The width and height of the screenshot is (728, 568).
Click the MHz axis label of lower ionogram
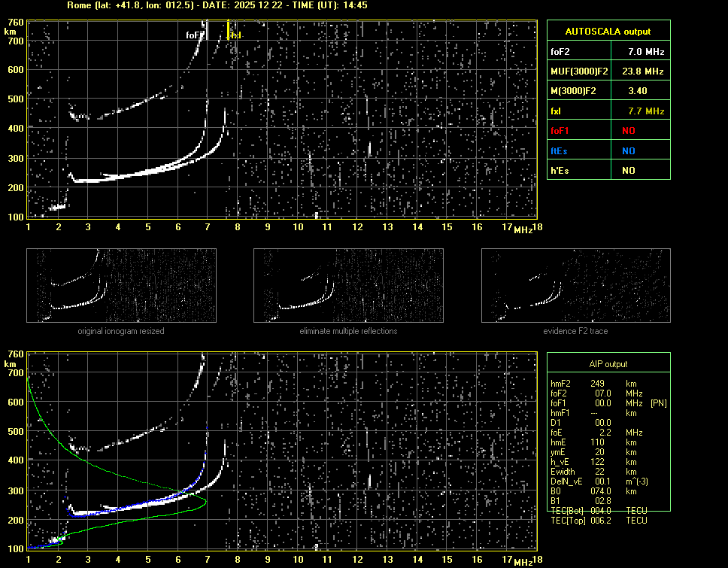(x=523, y=561)
